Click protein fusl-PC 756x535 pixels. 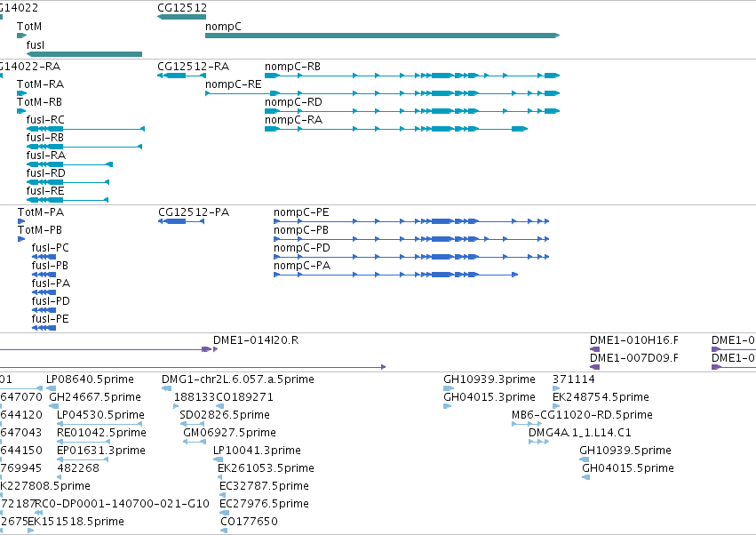44,257
